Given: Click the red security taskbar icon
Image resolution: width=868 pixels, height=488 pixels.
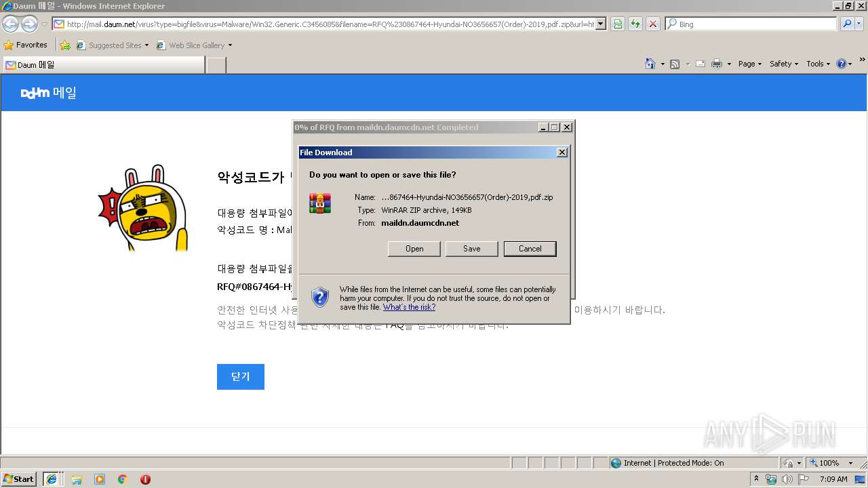Looking at the screenshot, I should click(145, 479).
